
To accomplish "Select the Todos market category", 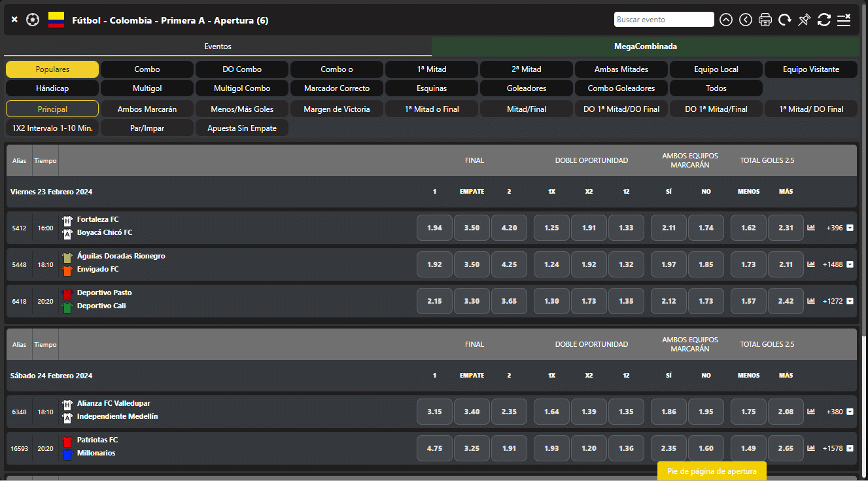I will tap(716, 88).
